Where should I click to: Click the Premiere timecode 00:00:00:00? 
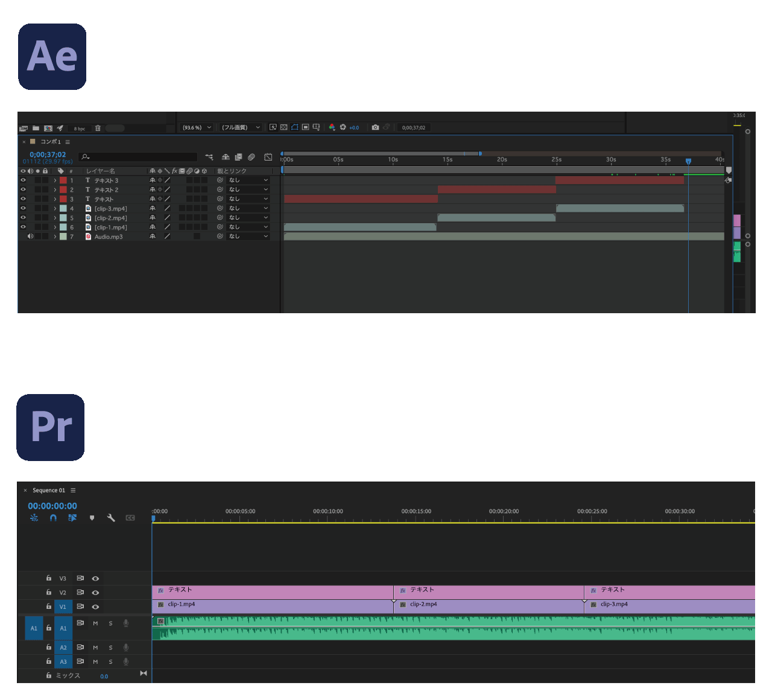coord(52,506)
